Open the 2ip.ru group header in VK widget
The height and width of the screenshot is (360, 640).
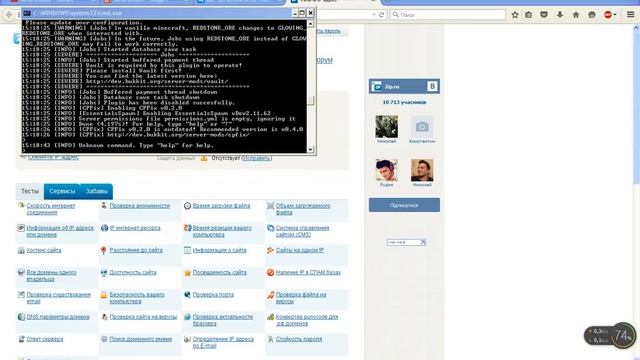coord(404,86)
